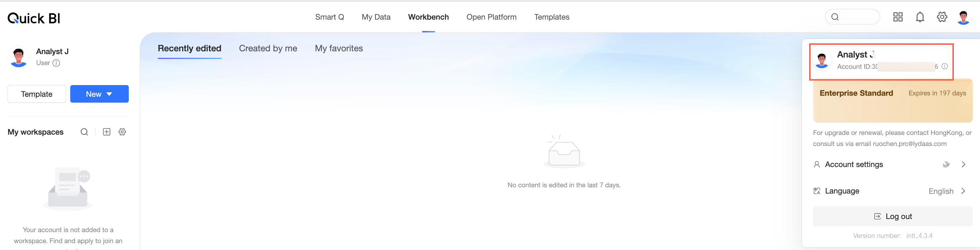Switch to Created by me tab
980x250 pixels.
[x=268, y=48]
